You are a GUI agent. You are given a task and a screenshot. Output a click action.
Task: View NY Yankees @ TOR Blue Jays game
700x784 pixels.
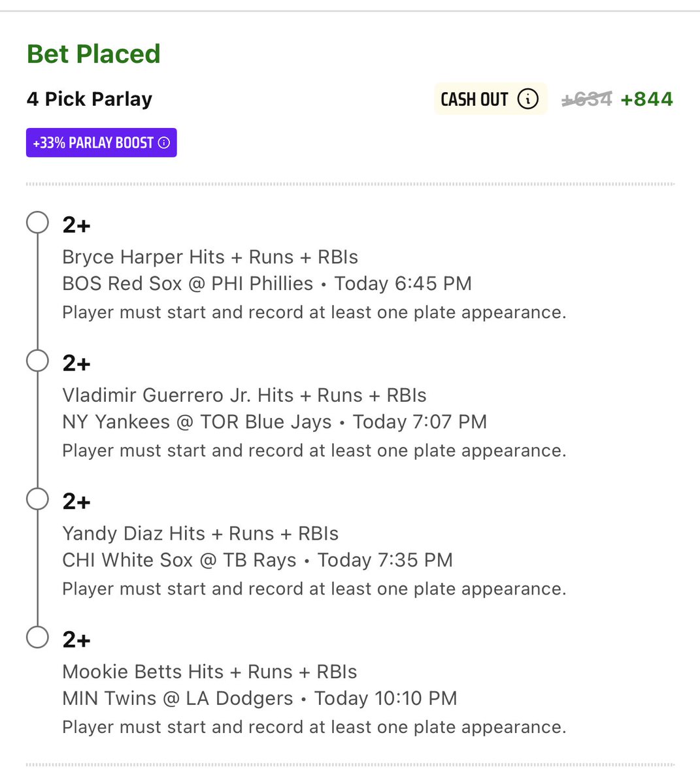(x=197, y=422)
